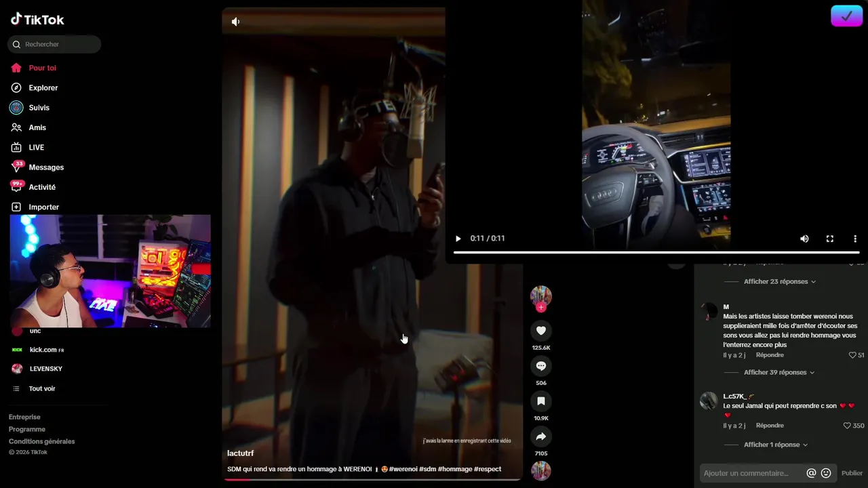This screenshot has height=488, width=868.
Task: Click the #sdm hashtag
Action: click(427, 469)
